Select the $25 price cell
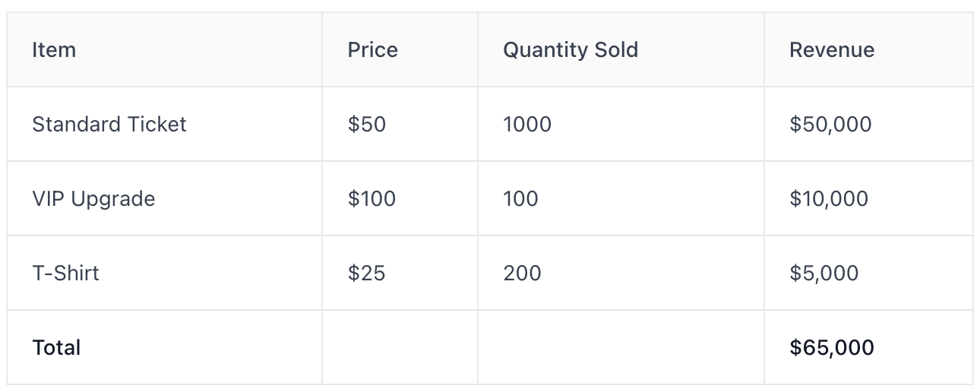980x392 pixels. (x=366, y=273)
